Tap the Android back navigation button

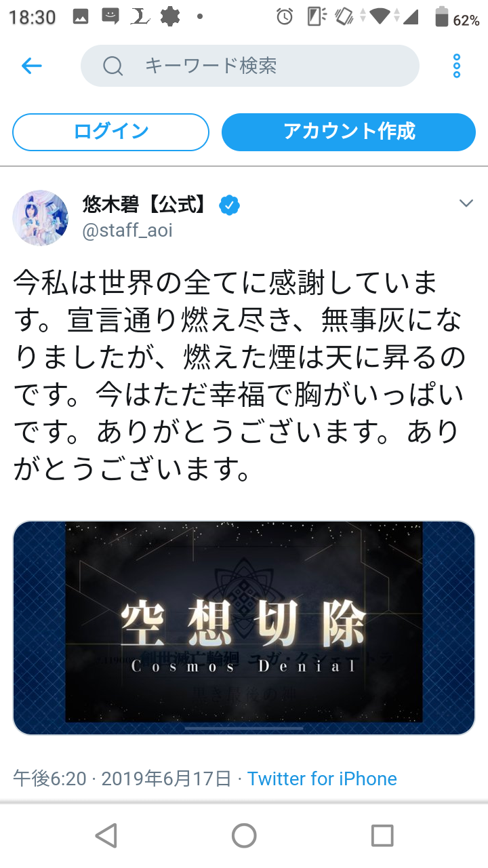106,835
